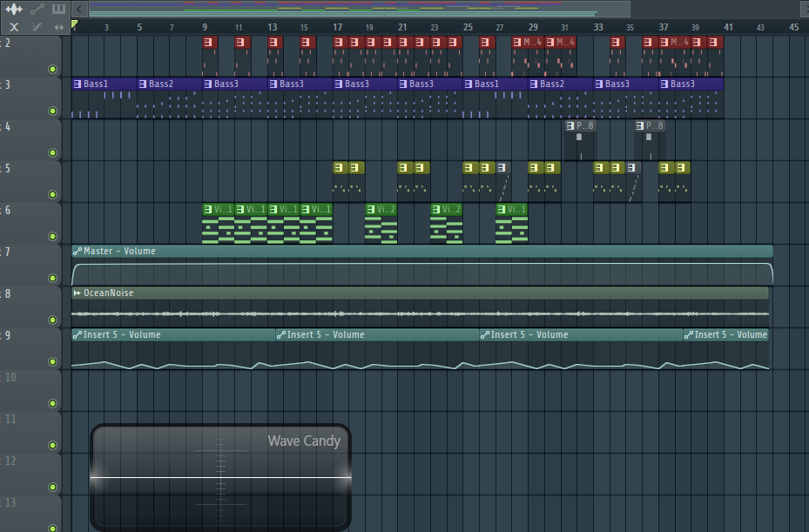Toggle track 10 mute LED
The image size is (809, 532).
52,403
